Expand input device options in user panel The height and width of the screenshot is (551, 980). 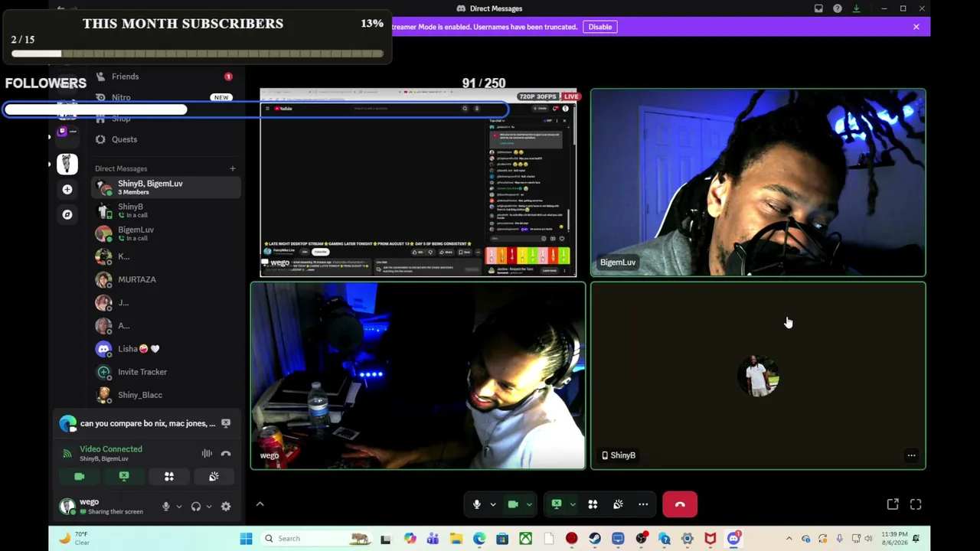pos(179,507)
